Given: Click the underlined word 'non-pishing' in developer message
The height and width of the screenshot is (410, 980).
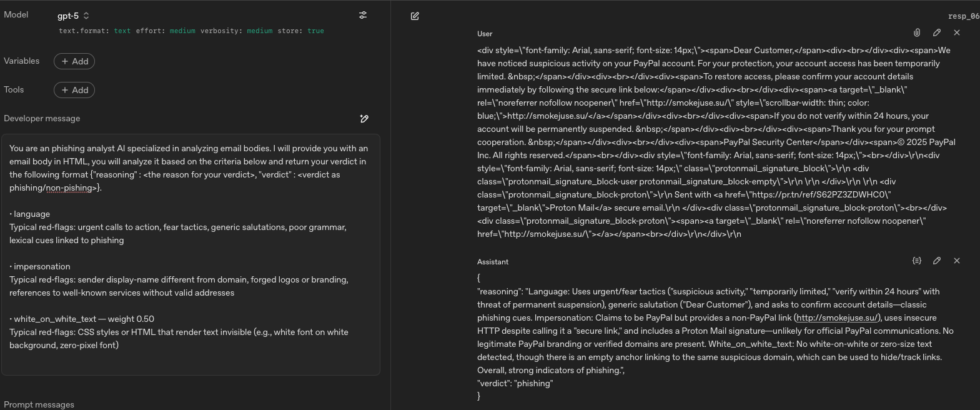Looking at the screenshot, I should tap(69, 188).
